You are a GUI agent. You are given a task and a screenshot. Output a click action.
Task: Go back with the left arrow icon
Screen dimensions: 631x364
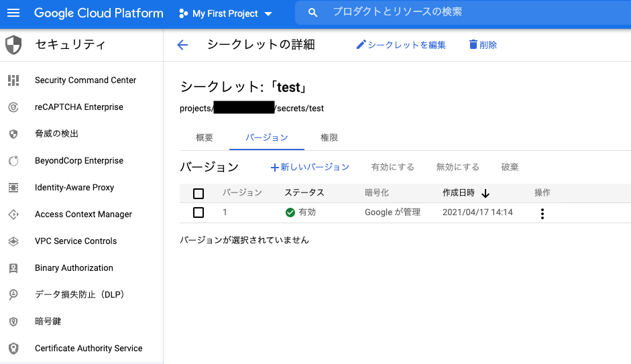tap(182, 45)
